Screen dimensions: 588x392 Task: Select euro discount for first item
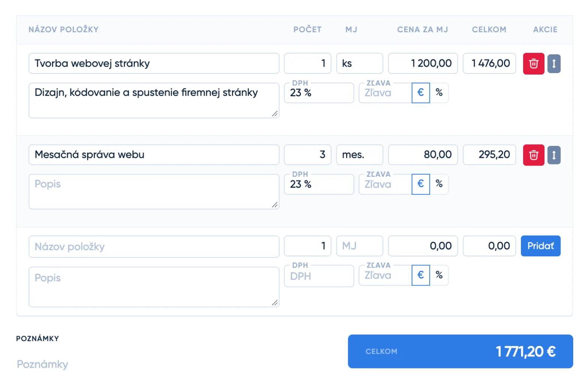pyautogui.click(x=421, y=93)
